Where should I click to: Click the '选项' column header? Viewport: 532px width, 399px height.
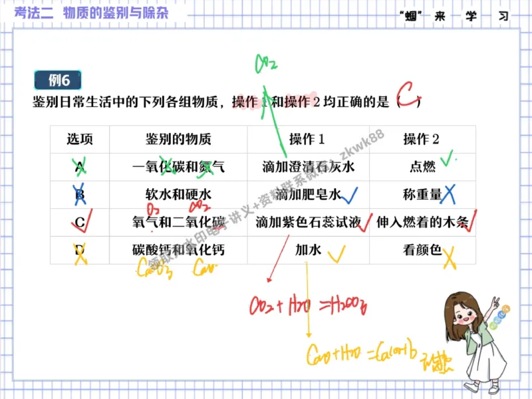click(80, 139)
